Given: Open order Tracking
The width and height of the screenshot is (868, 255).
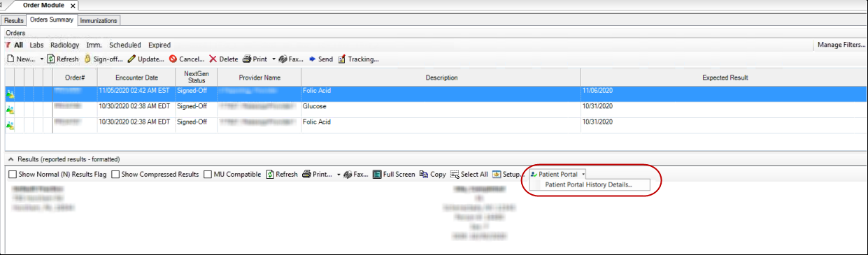Looking at the screenshot, I should tap(342, 59).
